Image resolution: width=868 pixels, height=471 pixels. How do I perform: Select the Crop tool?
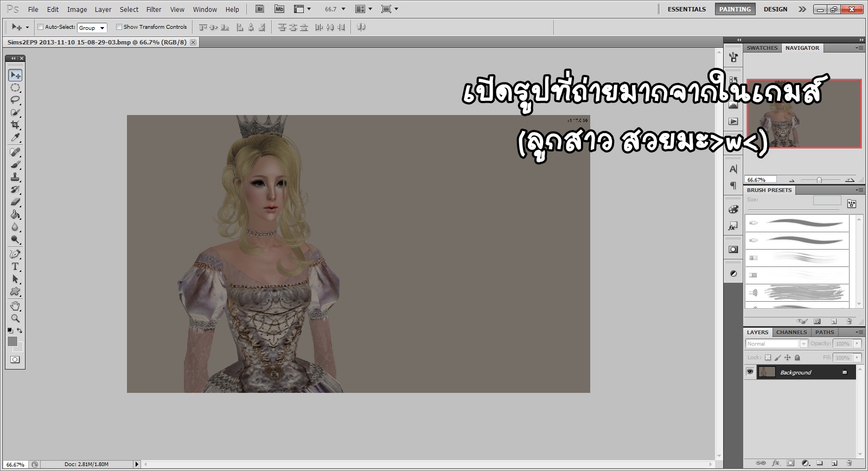(x=15, y=125)
